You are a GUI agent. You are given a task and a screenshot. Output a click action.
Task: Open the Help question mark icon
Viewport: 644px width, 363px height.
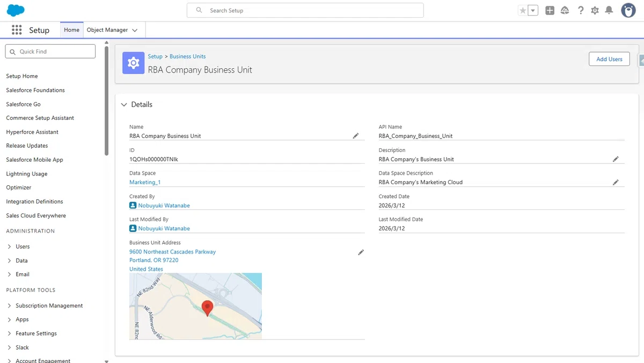tap(580, 10)
